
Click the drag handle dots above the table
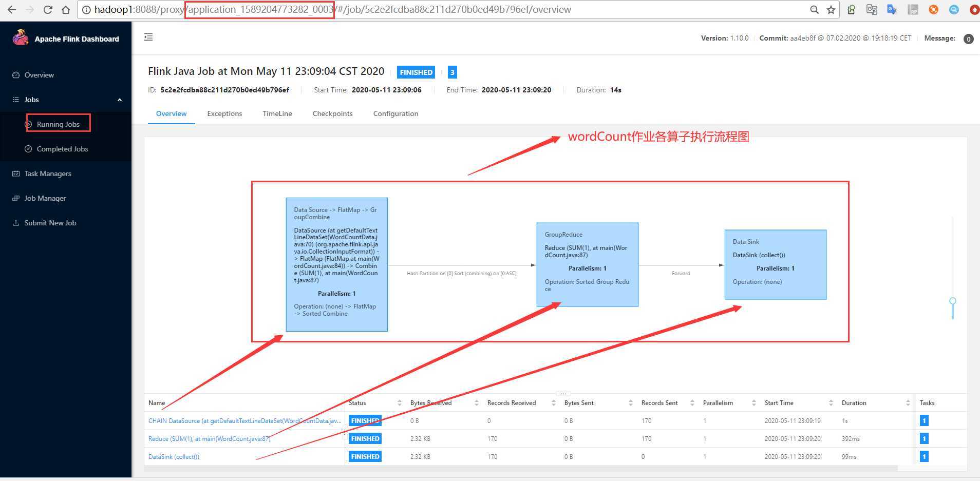tap(563, 393)
